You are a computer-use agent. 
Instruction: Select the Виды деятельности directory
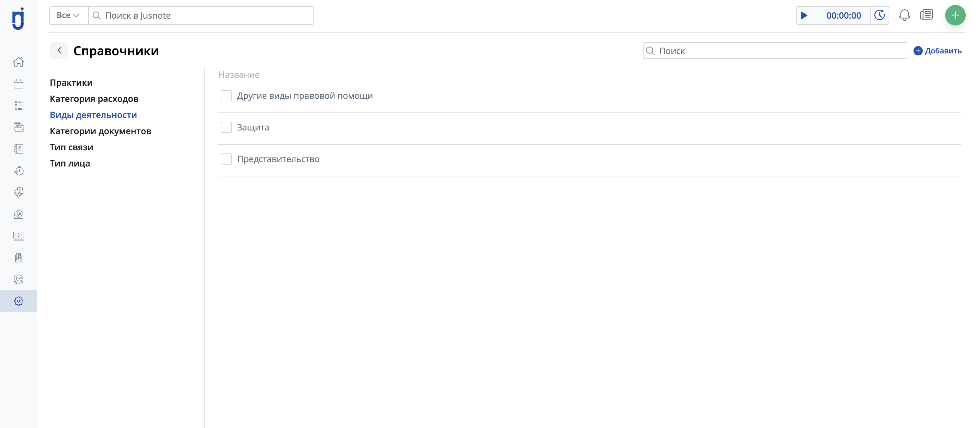coord(93,115)
